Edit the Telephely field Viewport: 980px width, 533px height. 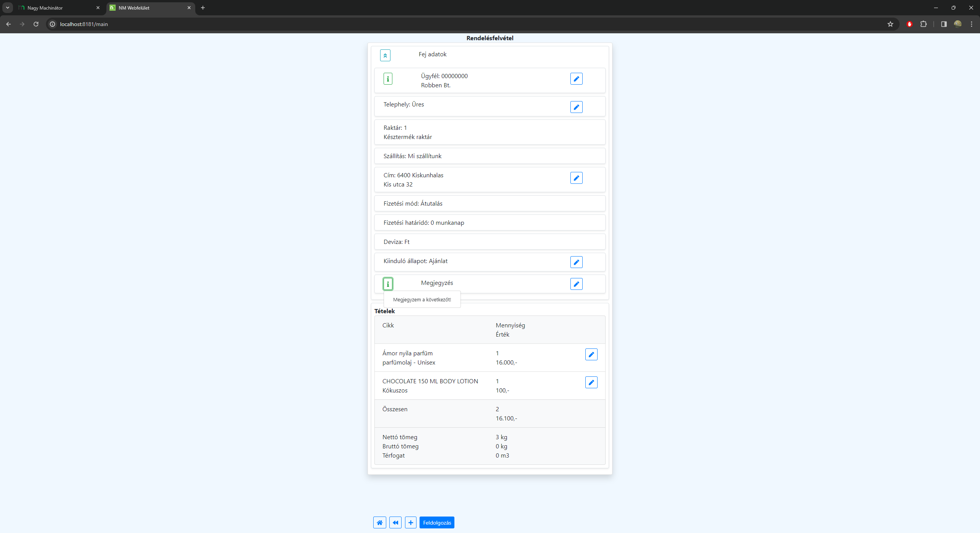pyautogui.click(x=576, y=107)
